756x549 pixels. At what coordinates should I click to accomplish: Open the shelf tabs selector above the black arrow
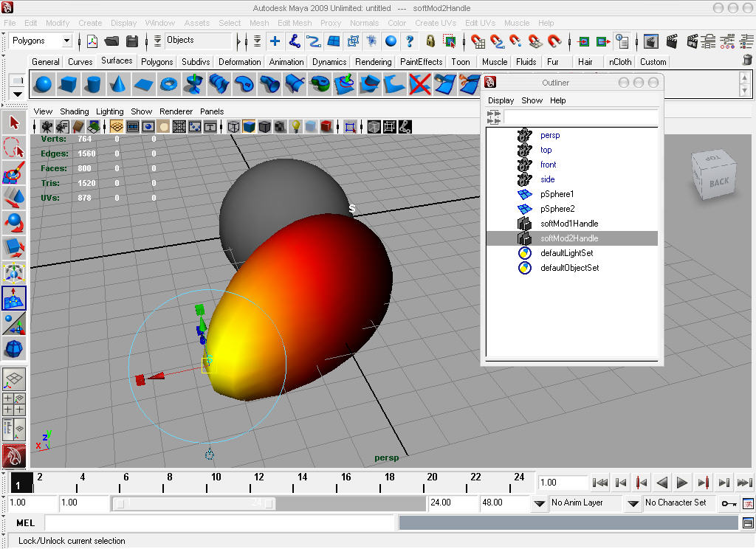pyautogui.click(x=18, y=80)
